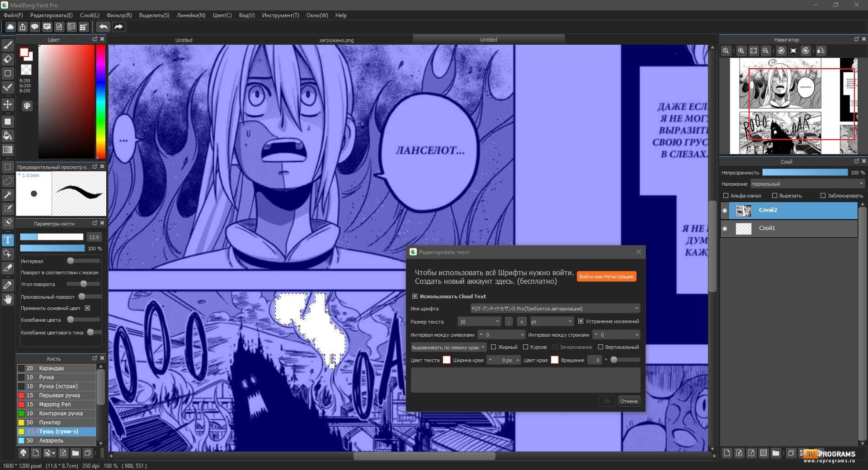Screen dimensions: 868x470
Task: Select the Move tool
Action: point(8,104)
